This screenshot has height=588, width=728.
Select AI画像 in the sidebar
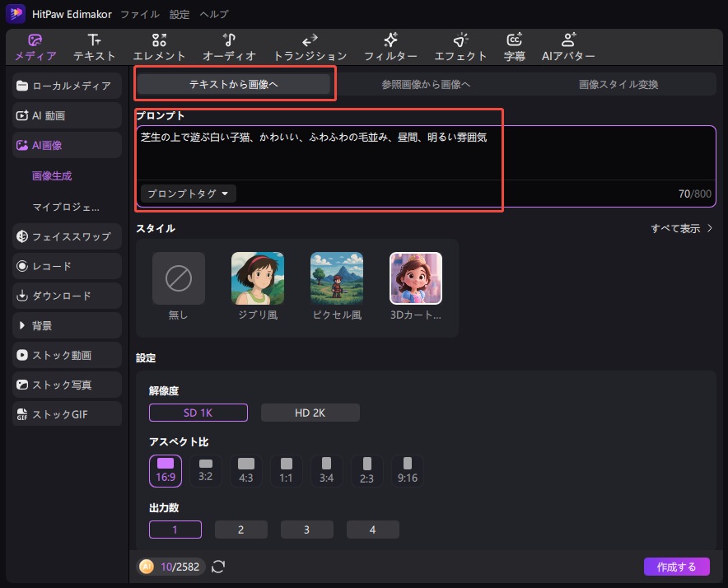(x=67, y=146)
